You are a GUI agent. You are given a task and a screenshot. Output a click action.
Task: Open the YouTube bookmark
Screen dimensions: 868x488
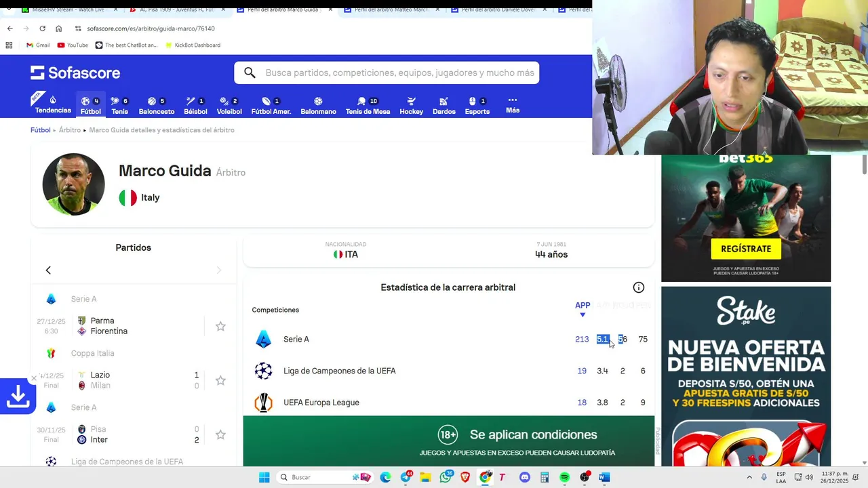(73, 45)
